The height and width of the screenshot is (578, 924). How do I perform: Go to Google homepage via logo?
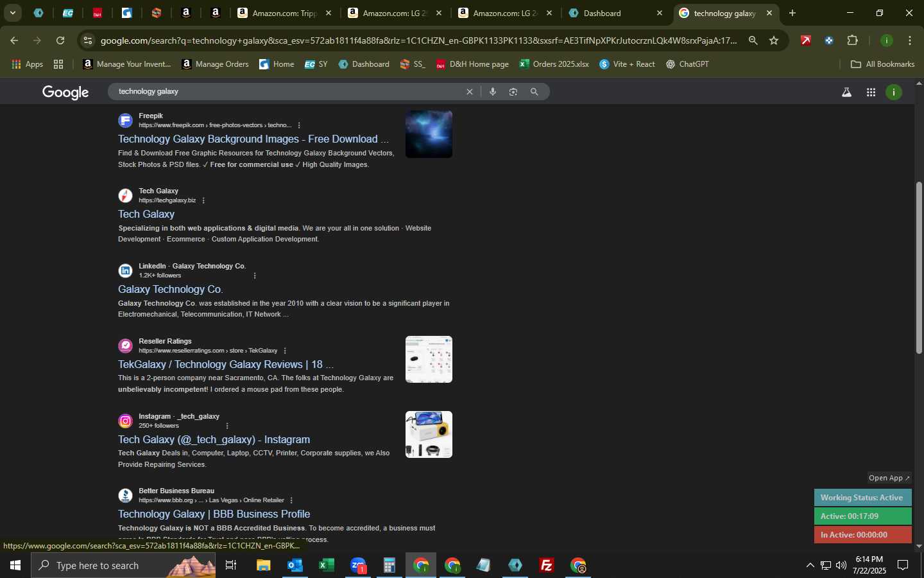pyautogui.click(x=65, y=92)
